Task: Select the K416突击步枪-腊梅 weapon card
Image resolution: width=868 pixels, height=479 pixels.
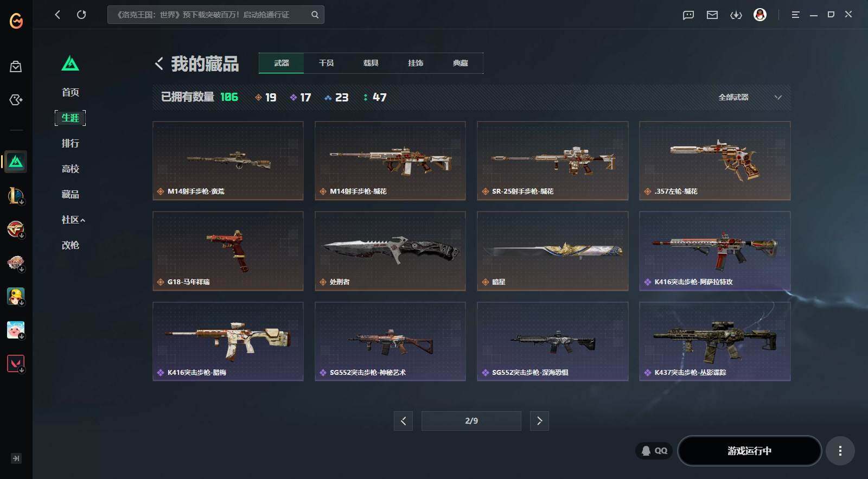Action: 228,341
